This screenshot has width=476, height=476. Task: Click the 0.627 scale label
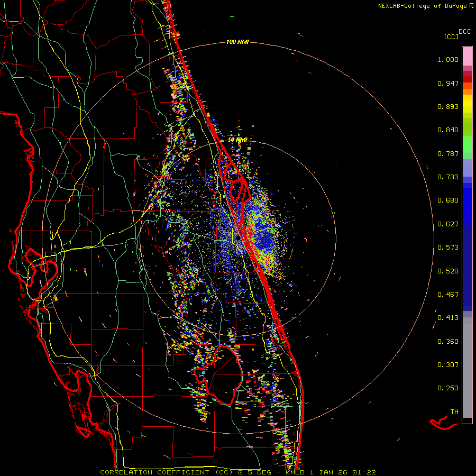448,224
